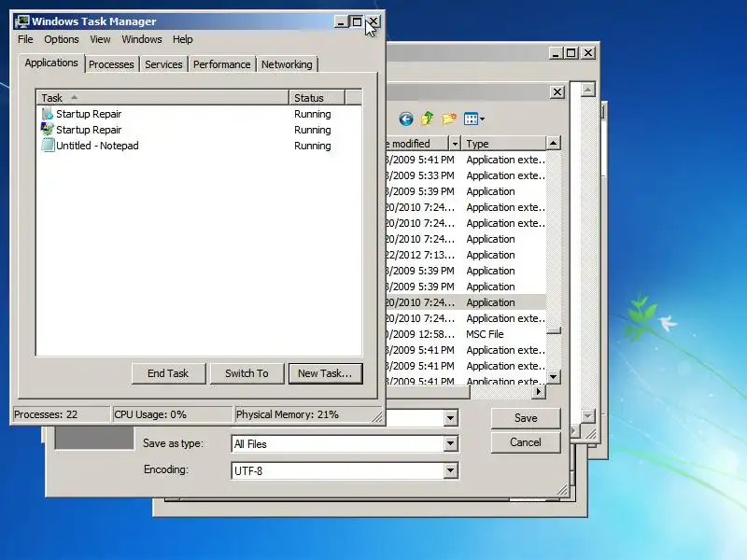Click Notepad window vertical scroll down arrow
747x560 pixels.
click(588, 416)
